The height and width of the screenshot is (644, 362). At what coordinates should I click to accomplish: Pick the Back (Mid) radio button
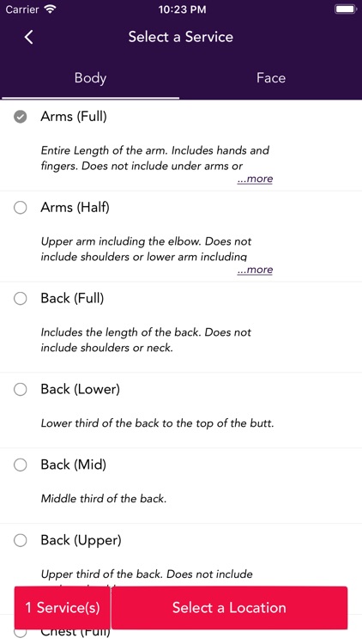pyautogui.click(x=20, y=465)
